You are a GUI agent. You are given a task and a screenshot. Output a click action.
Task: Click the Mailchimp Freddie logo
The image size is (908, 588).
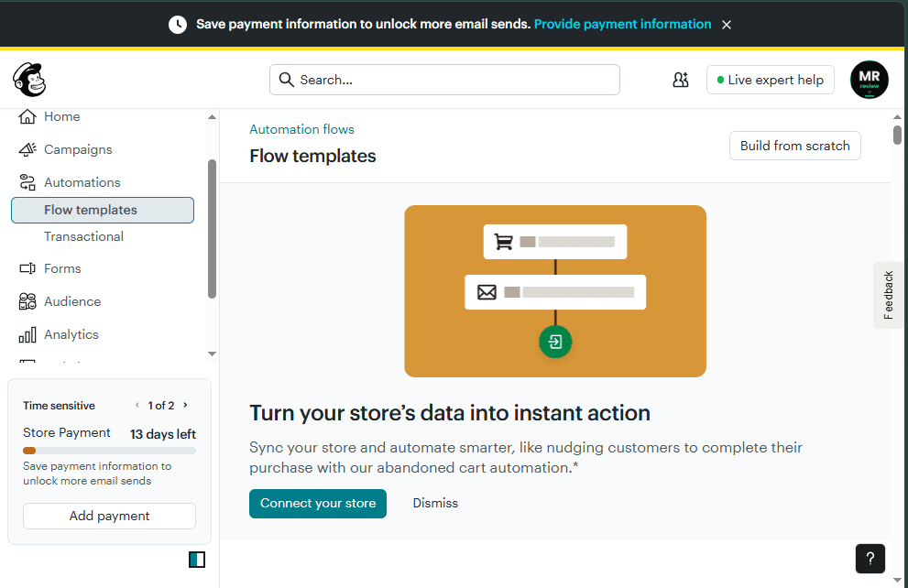(x=29, y=80)
